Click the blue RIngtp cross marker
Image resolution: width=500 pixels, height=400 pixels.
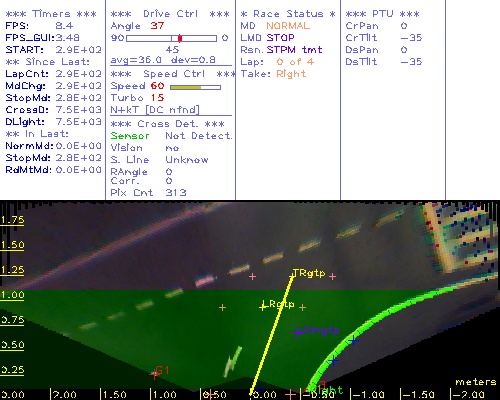pyautogui.click(x=298, y=332)
